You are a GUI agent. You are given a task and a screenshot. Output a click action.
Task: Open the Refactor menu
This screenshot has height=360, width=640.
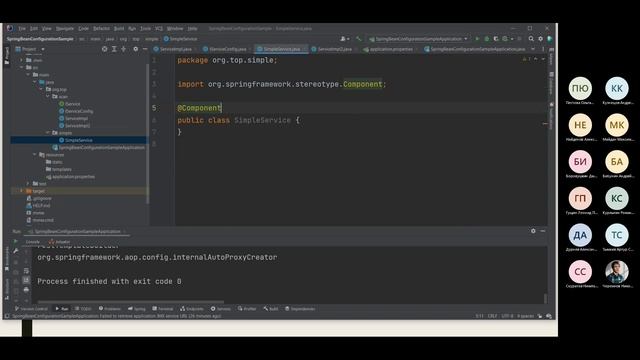coord(101,29)
